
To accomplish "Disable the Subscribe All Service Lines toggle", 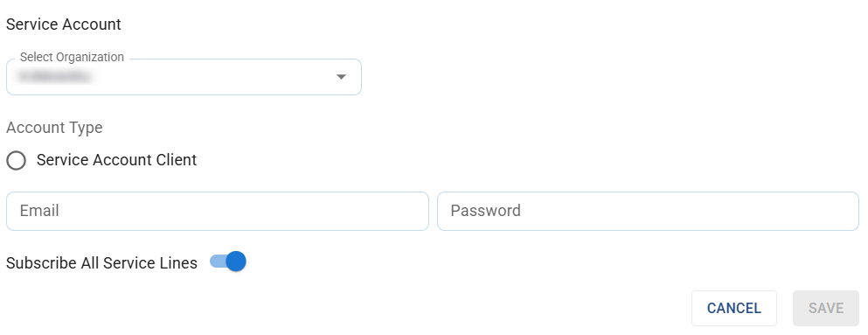I will pos(228,262).
